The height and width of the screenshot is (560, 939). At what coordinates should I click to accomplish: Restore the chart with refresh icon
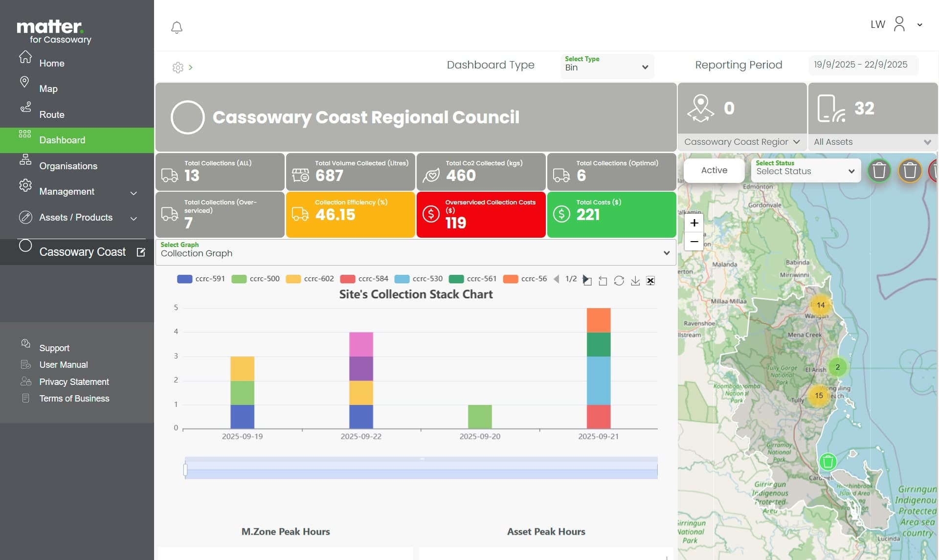[619, 281]
